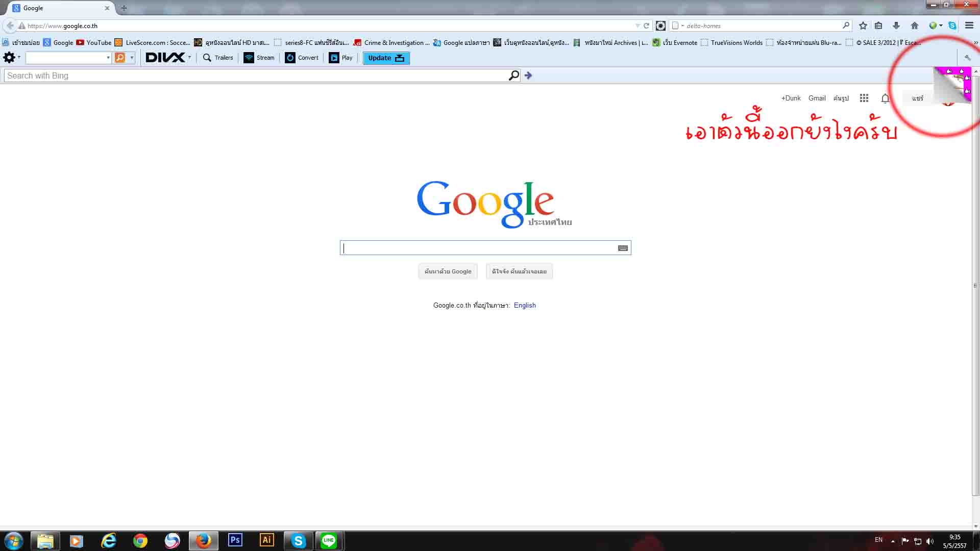Open Photoshop from taskbar
Image resolution: width=980 pixels, height=551 pixels.
(x=235, y=540)
